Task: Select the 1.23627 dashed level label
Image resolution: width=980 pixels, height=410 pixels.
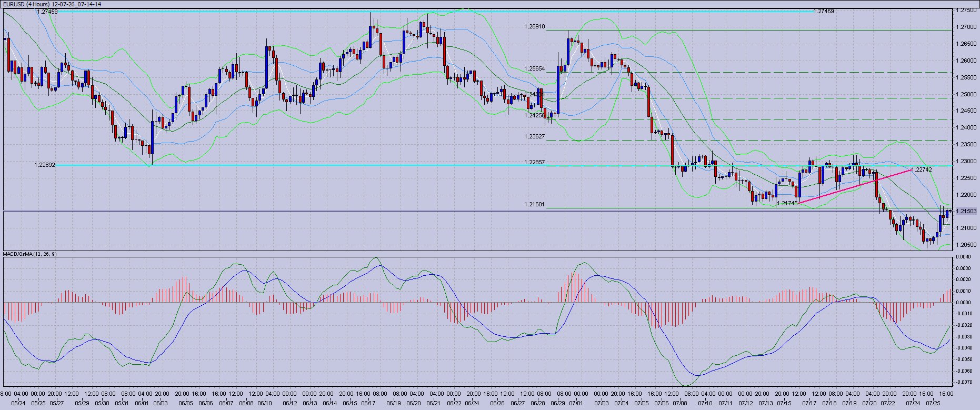Action: tap(534, 136)
